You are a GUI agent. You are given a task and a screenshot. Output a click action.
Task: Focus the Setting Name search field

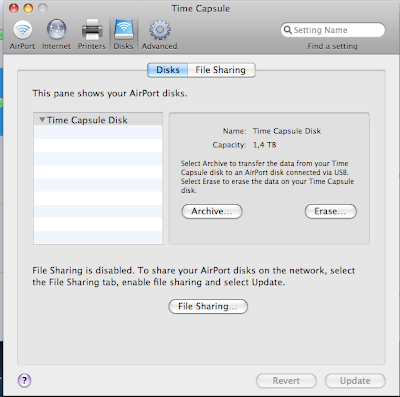[x=333, y=30]
